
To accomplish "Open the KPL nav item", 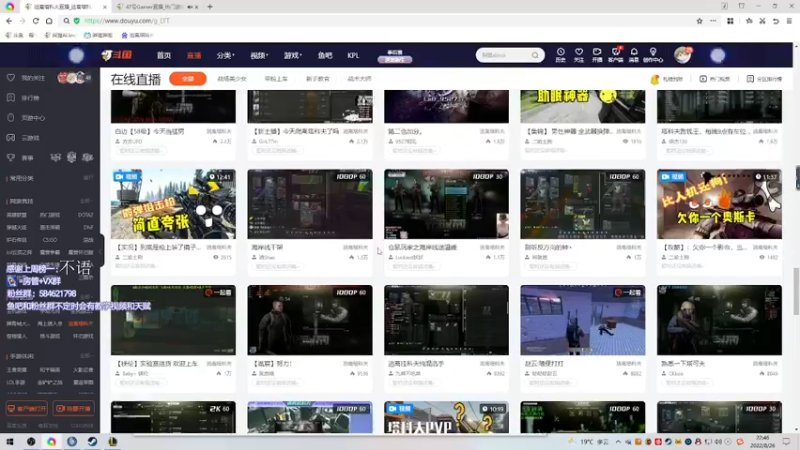I will pos(353,55).
